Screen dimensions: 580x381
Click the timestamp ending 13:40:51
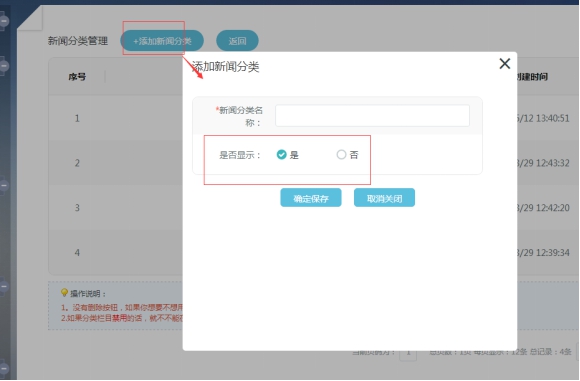[543, 118]
